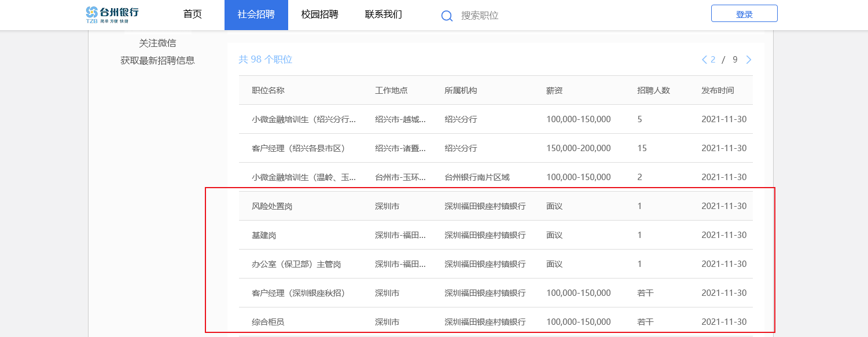The width and height of the screenshot is (868, 337).
Task: Click recruit count 5 cell
Action: [x=639, y=119]
